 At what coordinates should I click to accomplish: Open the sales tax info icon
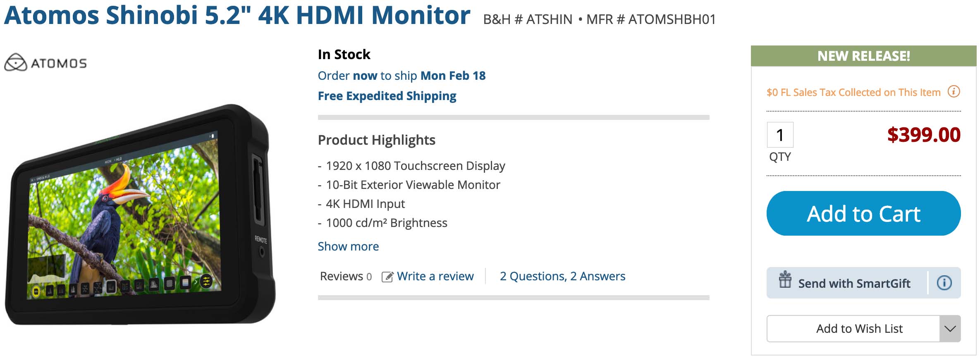coord(954,91)
